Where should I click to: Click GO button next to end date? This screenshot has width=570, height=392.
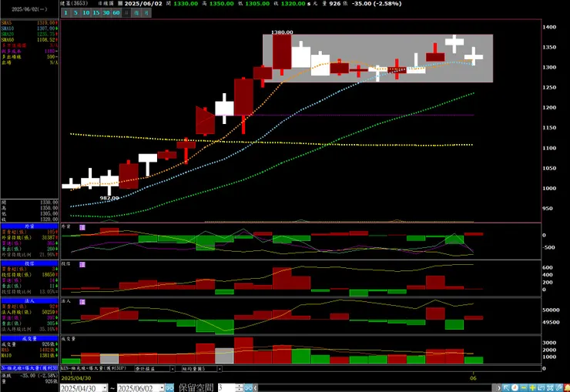click(x=169, y=387)
